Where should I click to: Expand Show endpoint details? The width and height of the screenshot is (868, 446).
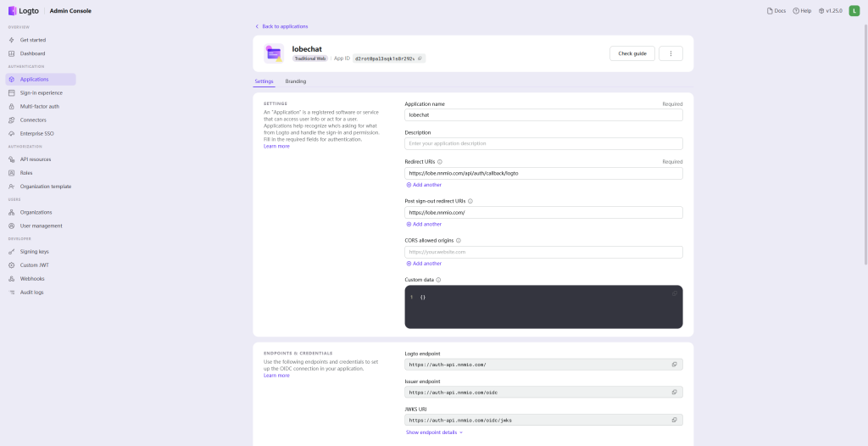click(x=434, y=432)
